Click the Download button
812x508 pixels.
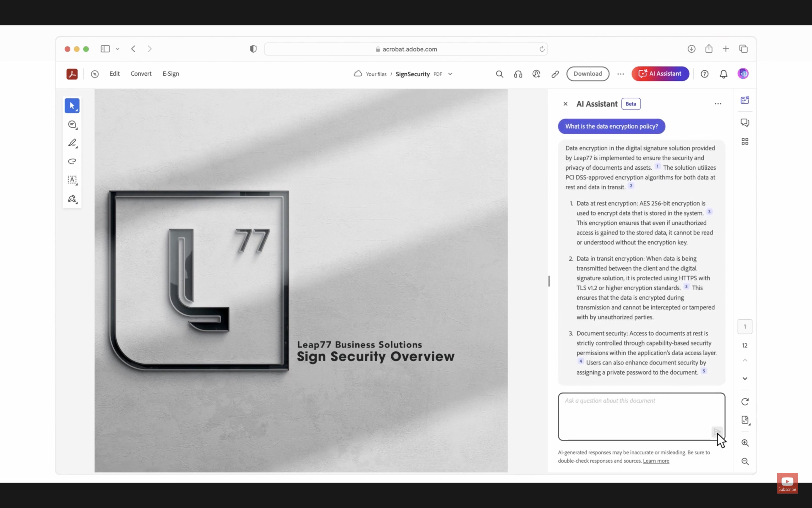coord(588,74)
